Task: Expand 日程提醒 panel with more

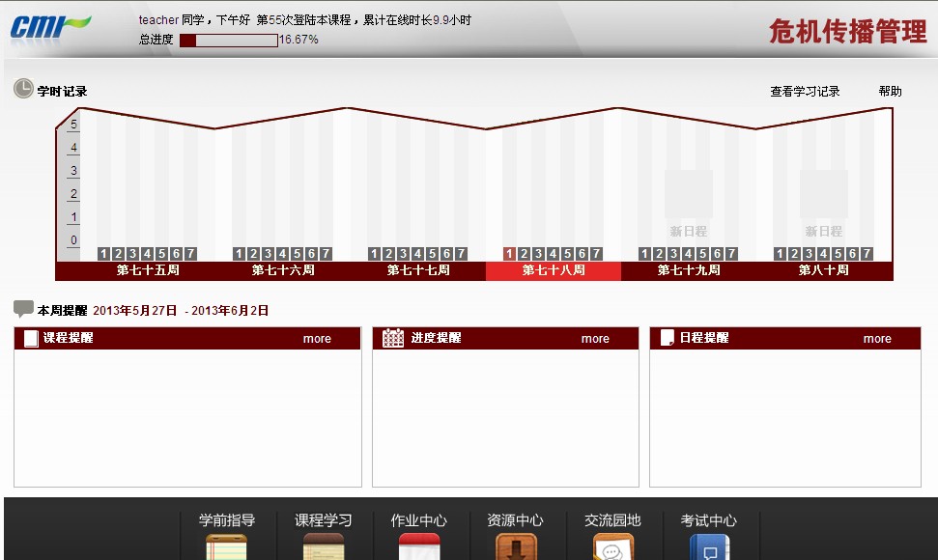Action: pos(877,339)
